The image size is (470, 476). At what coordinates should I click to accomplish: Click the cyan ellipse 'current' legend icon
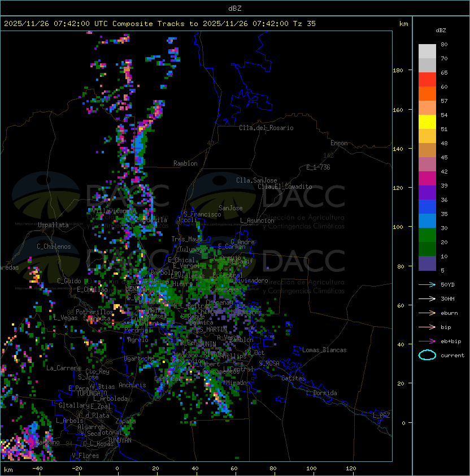(427, 355)
